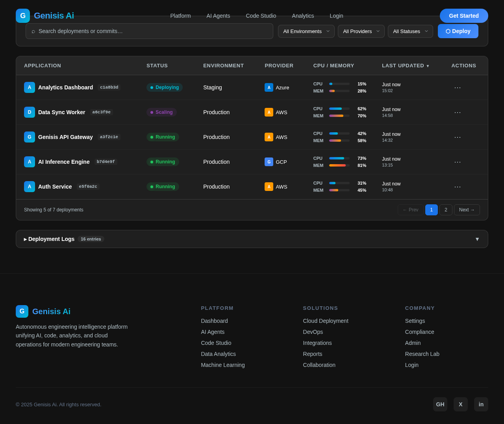Open the Analytics nav item
504x424 pixels.
pos(303,16)
